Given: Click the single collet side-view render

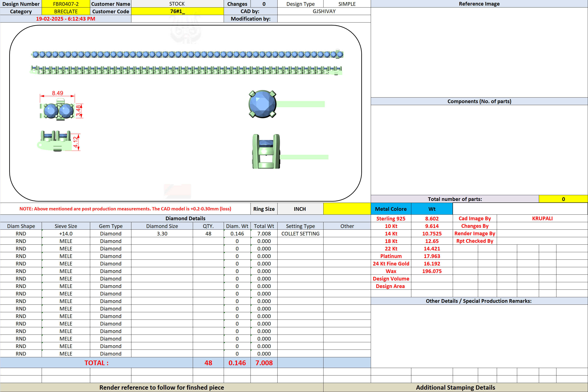Looking at the screenshot, I should click(x=290, y=151).
